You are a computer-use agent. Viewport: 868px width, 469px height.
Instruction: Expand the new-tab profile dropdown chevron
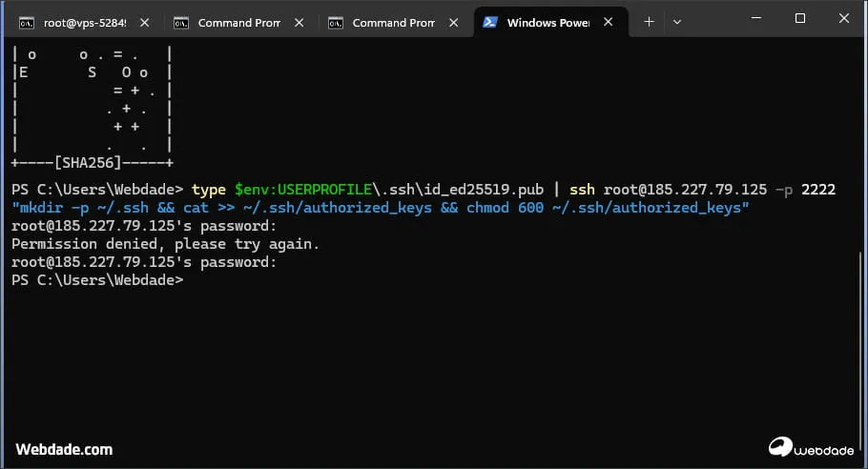tap(677, 21)
